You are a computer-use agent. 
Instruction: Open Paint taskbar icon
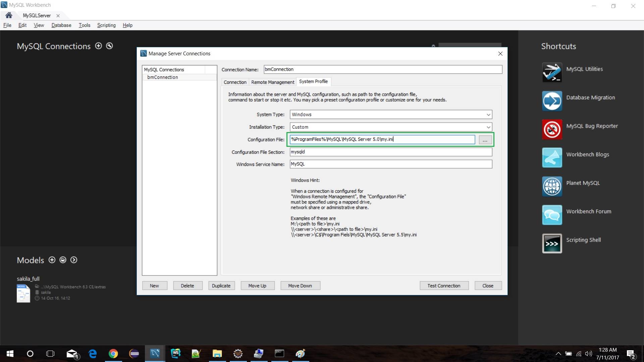300,354
